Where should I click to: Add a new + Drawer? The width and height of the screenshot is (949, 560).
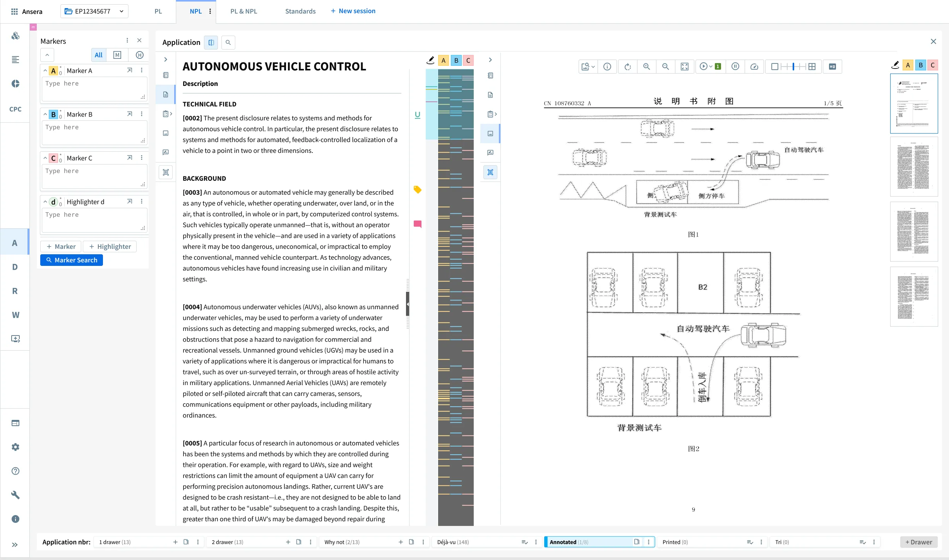point(919,542)
